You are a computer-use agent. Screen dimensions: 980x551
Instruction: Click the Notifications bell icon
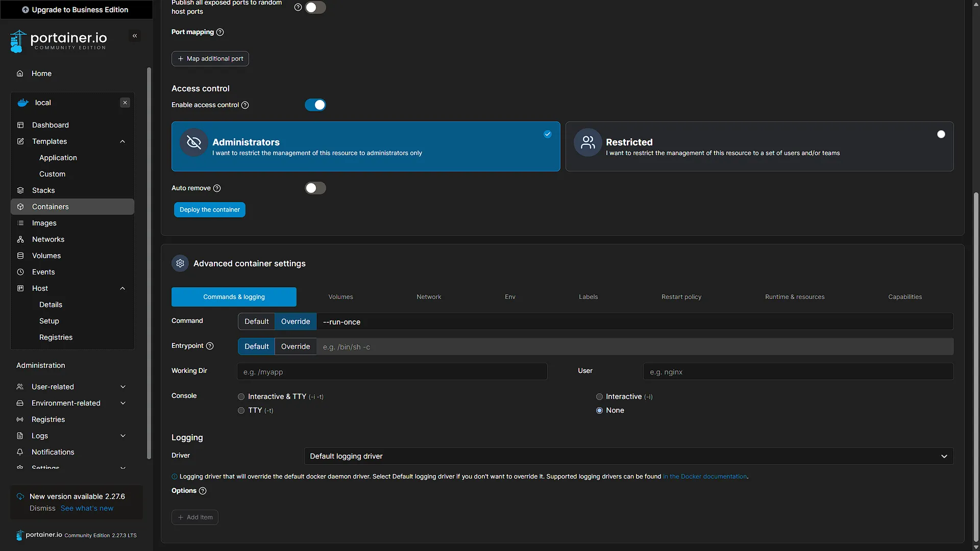pyautogui.click(x=20, y=452)
